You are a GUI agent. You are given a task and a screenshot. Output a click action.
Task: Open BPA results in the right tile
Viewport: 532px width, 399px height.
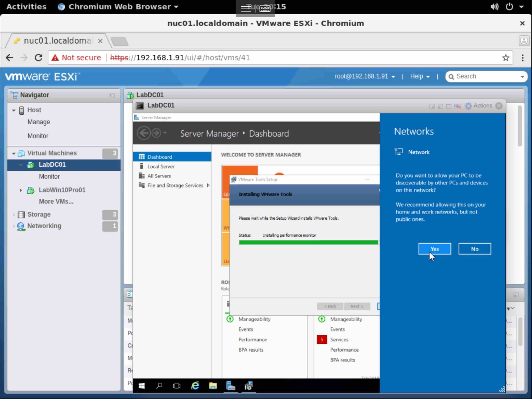tap(342, 360)
